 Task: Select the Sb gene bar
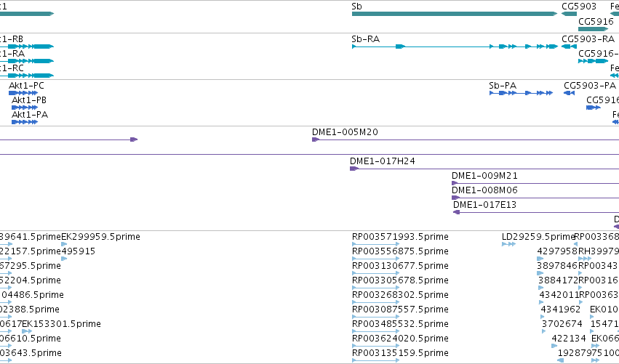pyautogui.click(x=455, y=14)
